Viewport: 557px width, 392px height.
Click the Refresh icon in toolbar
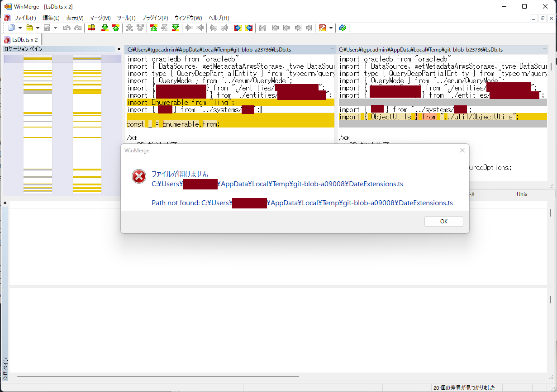pyautogui.click(x=343, y=28)
